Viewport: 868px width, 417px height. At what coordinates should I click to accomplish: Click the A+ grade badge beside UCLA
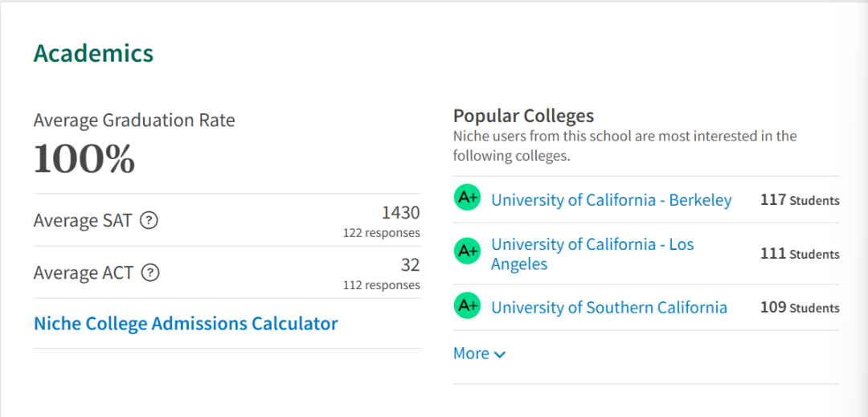click(x=467, y=251)
